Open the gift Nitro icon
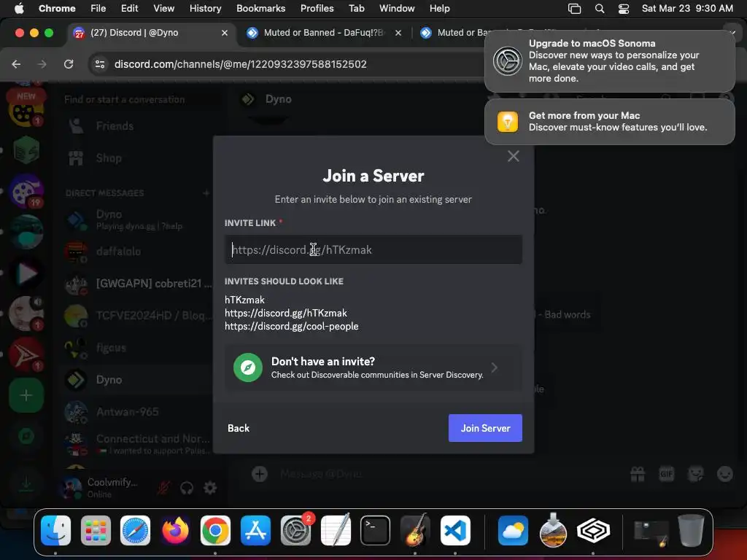 click(x=638, y=474)
